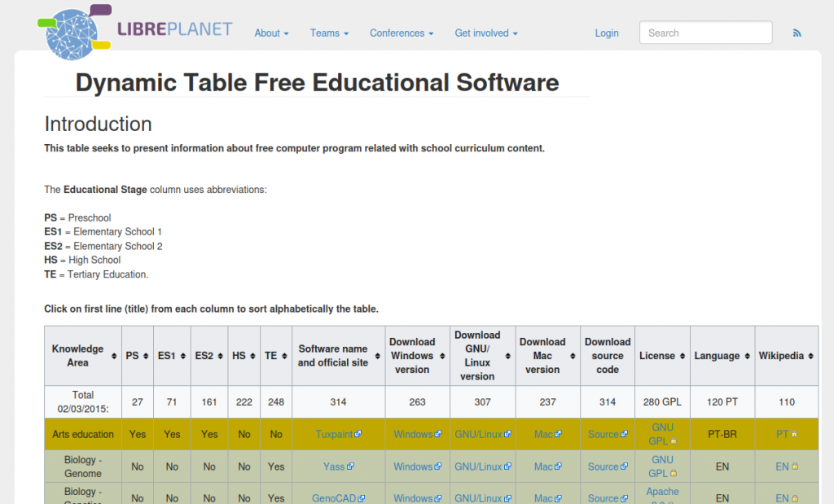Expand the Teams dropdown menu

tap(329, 33)
